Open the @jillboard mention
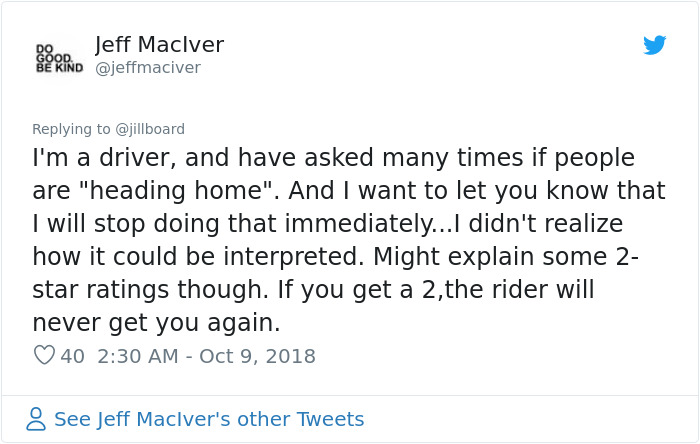 150,129
